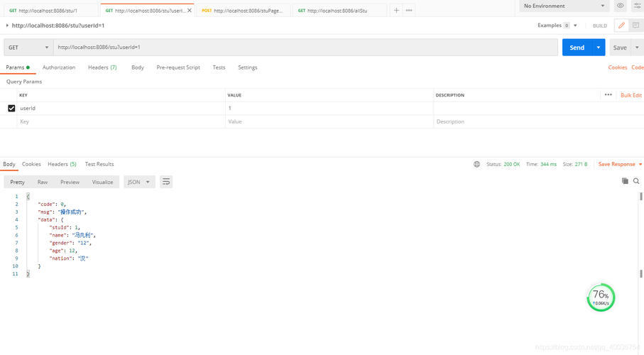Open the request Body tab
Image resolution: width=644 pixels, height=355 pixels.
[x=138, y=67]
